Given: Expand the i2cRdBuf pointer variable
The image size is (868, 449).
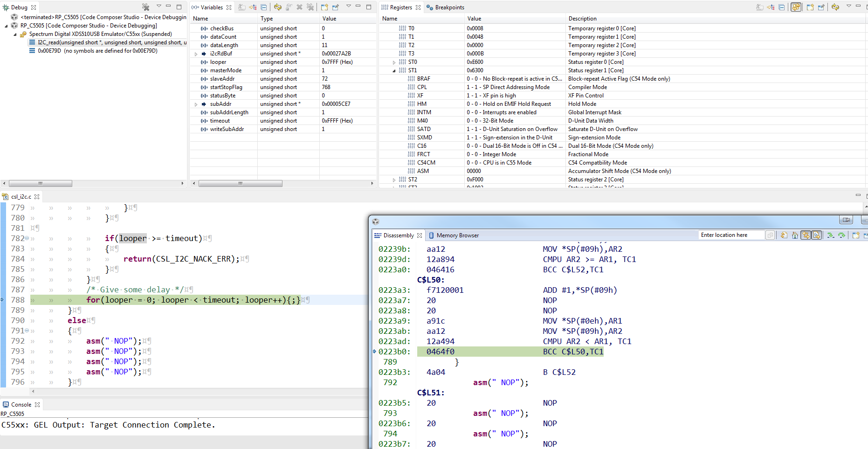Looking at the screenshot, I should (x=196, y=54).
